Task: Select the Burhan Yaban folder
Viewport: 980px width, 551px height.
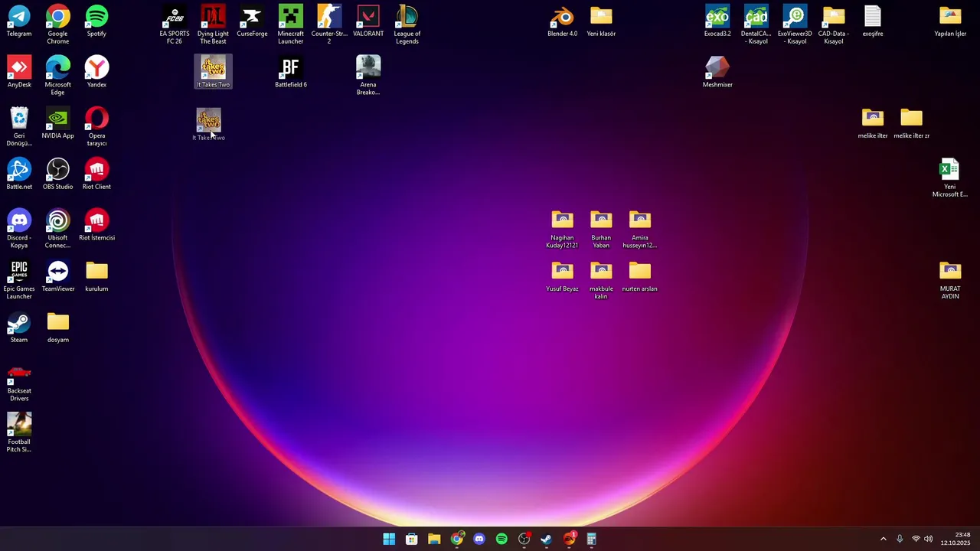Action: [601, 229]
